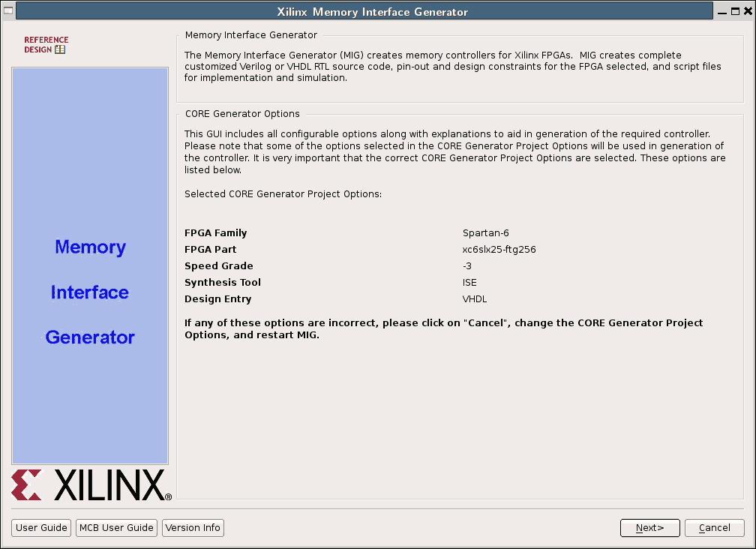Open the User Guide
756x549 pixels.
[x=42, y=528]
